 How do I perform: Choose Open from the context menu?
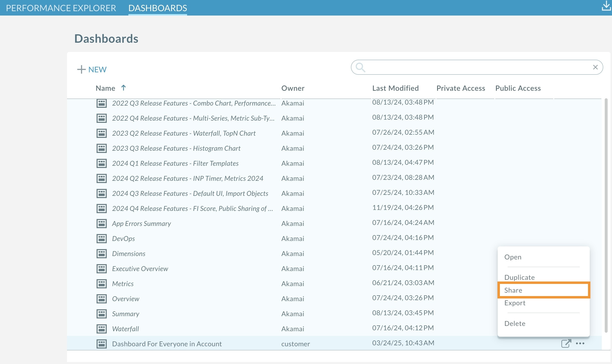513,257
